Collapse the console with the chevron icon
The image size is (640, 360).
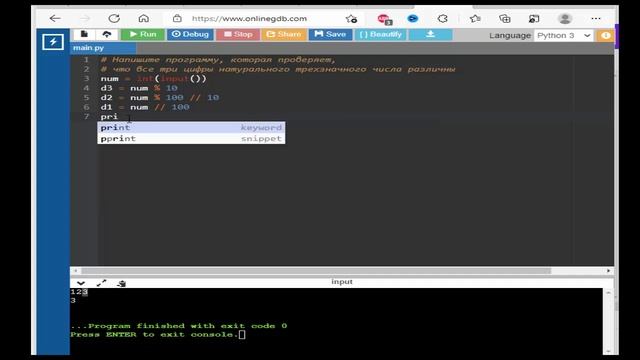click(x=81, y=283)
